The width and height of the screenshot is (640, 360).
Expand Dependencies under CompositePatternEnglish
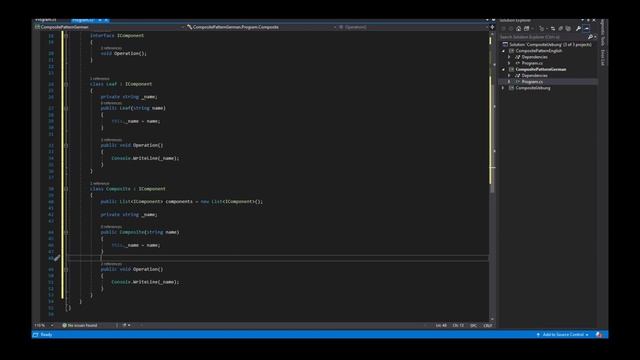tap(509, 57)
